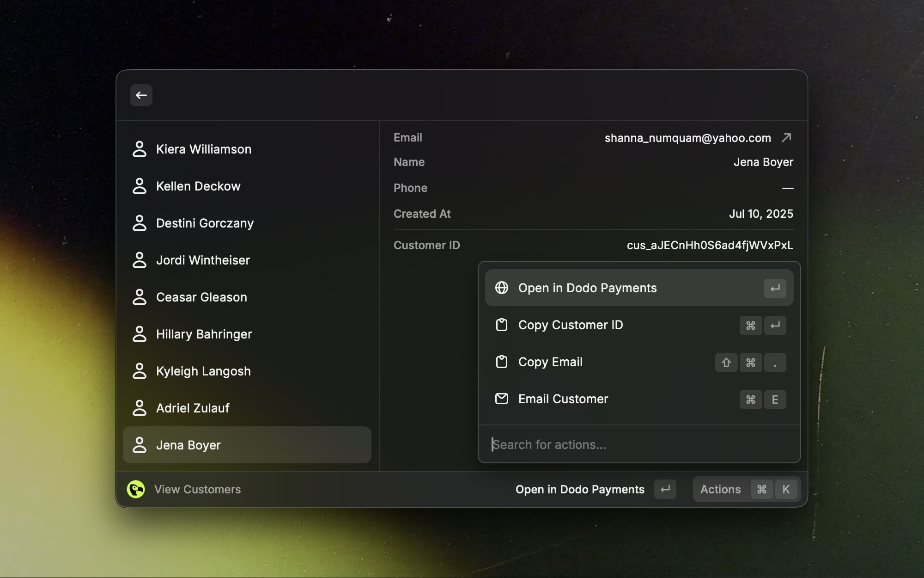Screen dimensions: 924x578
Task: Click the external link arrow next to the email
Action: 787,137
